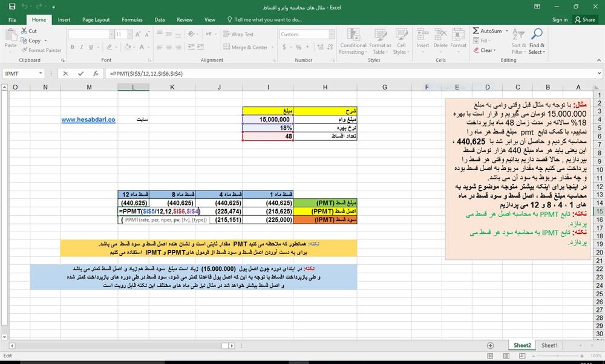Click the Format as Table icon

pos(380,42)
